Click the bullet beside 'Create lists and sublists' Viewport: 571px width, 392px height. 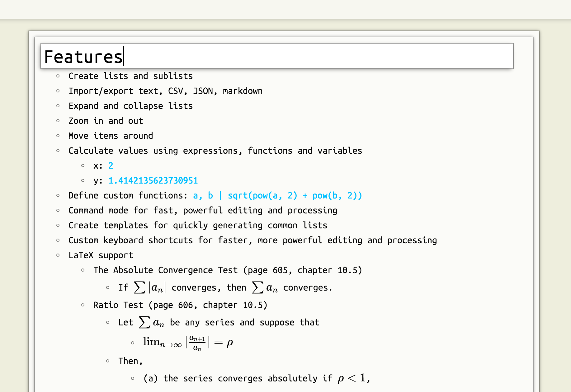point(58,76)
